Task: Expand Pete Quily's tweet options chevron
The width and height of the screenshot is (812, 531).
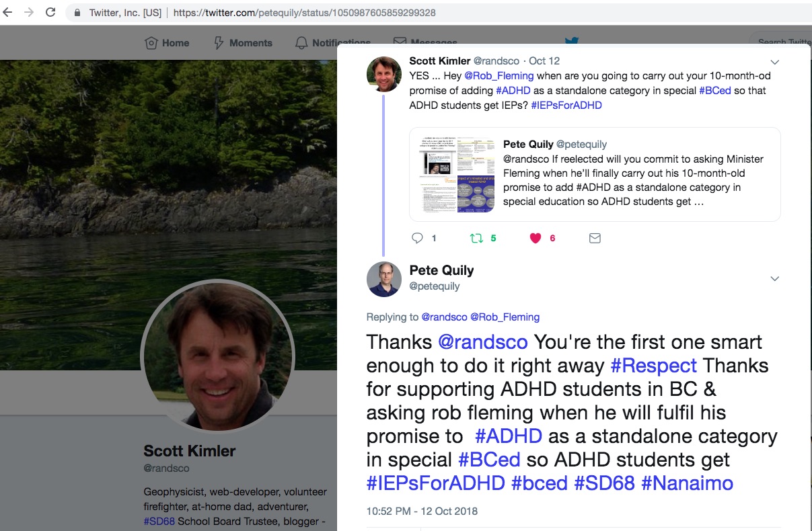Action: 775,278
